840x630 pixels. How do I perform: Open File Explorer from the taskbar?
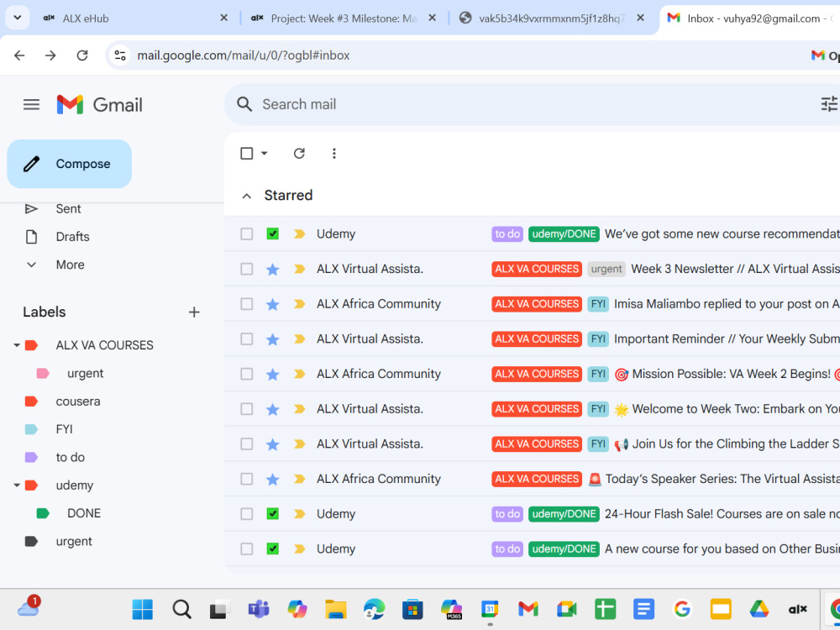coord(336,609)
